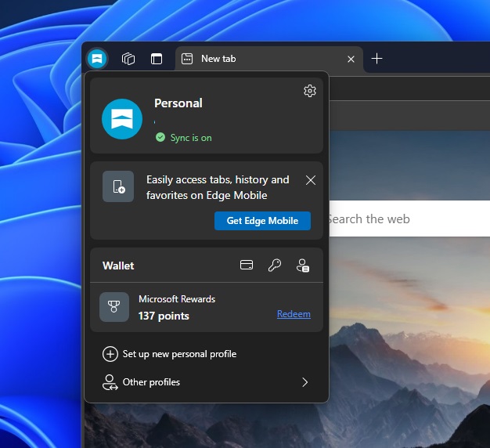The image size is (490, 448).
Task: Open the profile avatar in title bar
Action: pyautogui.click(x=97, y=59)
